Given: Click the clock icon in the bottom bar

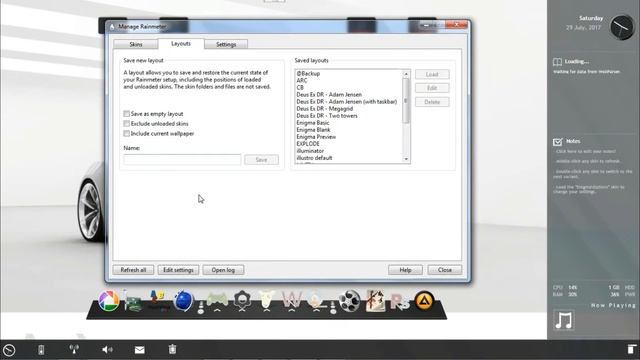Looking at the screenshot, I should click(x=9, y=350).
